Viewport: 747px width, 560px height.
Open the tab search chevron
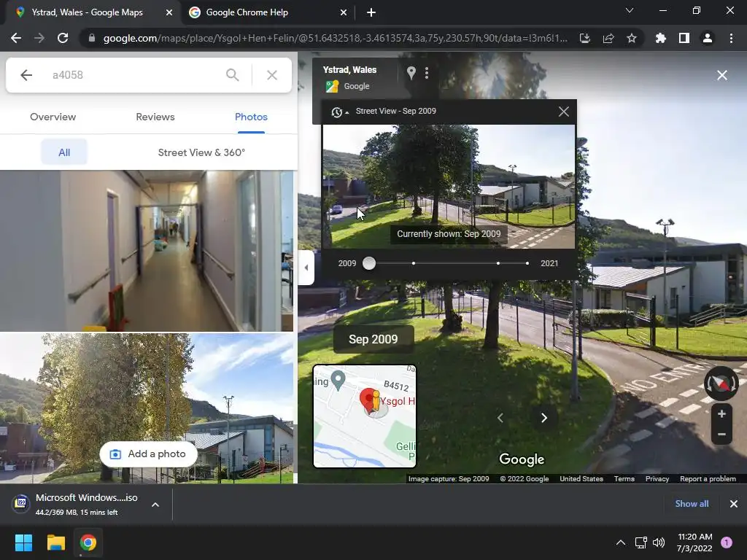(630, 10)
